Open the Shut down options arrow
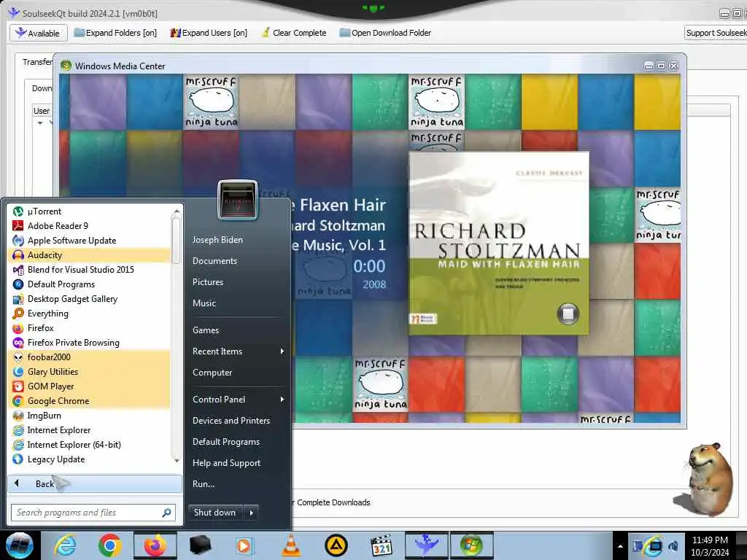Image resolution: width=747 pixels, height=560 pixels. [251, 513]
